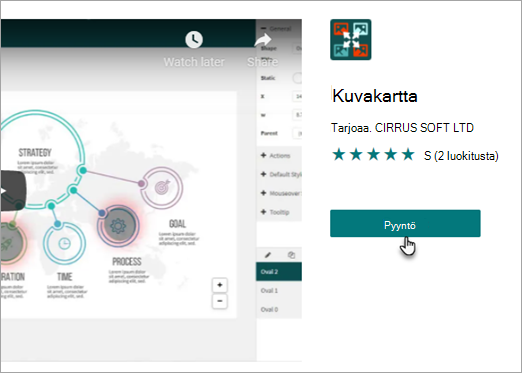Viewport: 522px width, 373px height.
Task: Click the third rating star
Action: [373, 155]
